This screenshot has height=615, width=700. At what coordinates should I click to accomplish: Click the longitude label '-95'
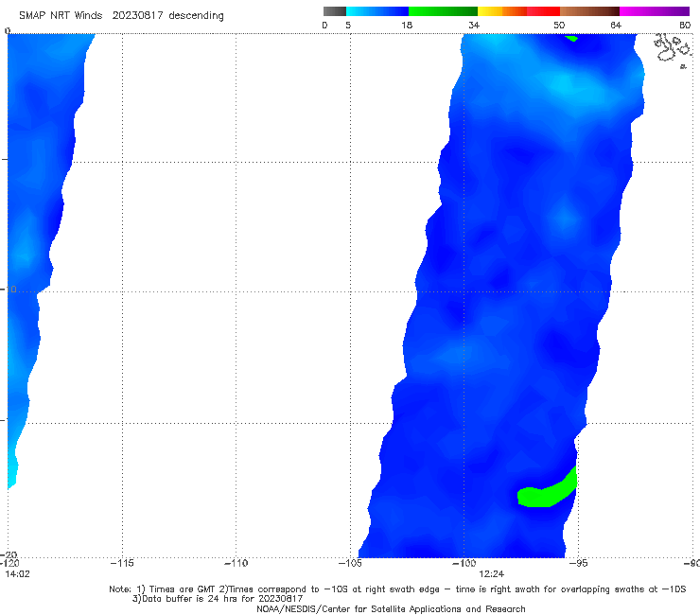coord(578,563)
